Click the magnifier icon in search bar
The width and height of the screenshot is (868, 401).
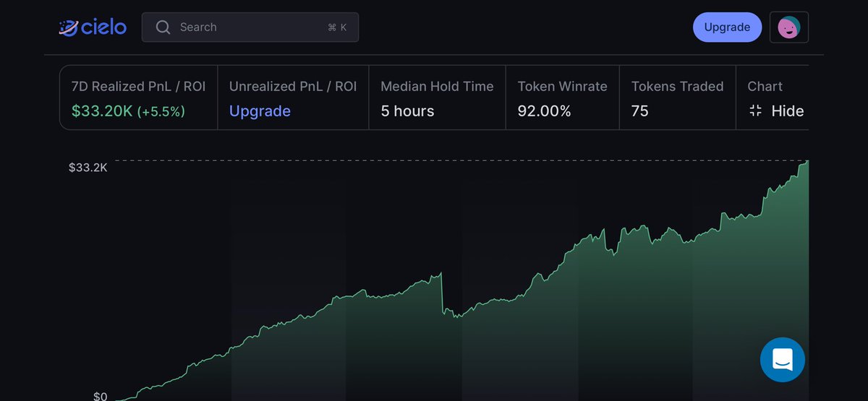163,27
